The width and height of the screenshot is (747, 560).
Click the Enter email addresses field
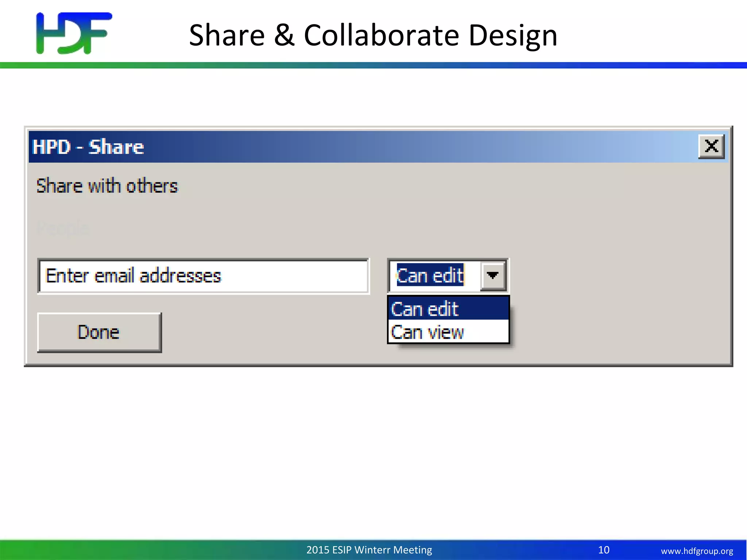point(204,276)
